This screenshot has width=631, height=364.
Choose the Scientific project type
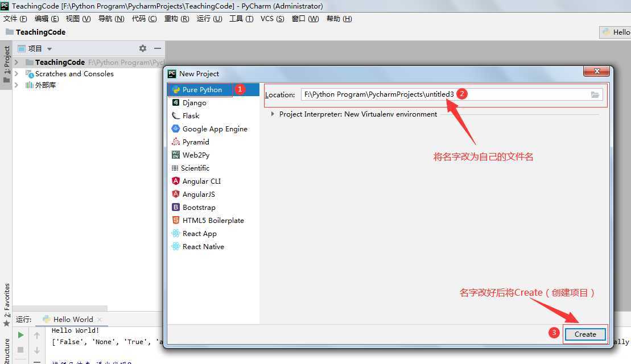click(195, 168)
